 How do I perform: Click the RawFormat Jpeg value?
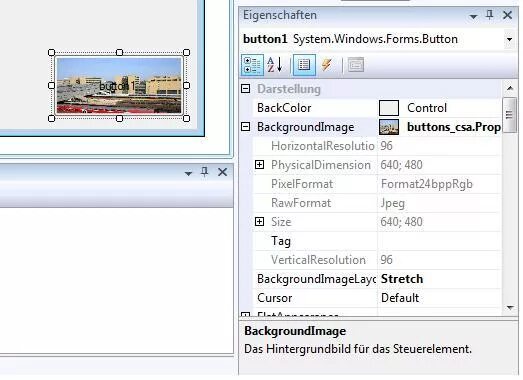(x=393, y=203)
